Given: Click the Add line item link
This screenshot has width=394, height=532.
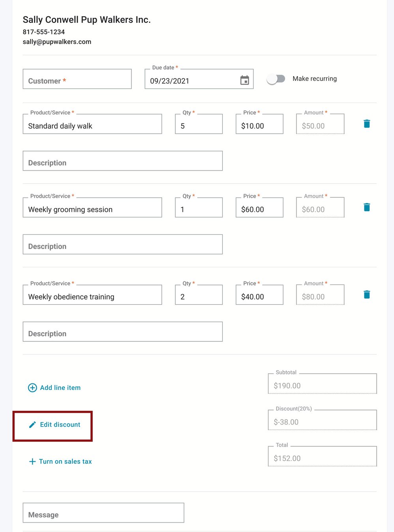Looking at the screenshot, I should [60, 388].
